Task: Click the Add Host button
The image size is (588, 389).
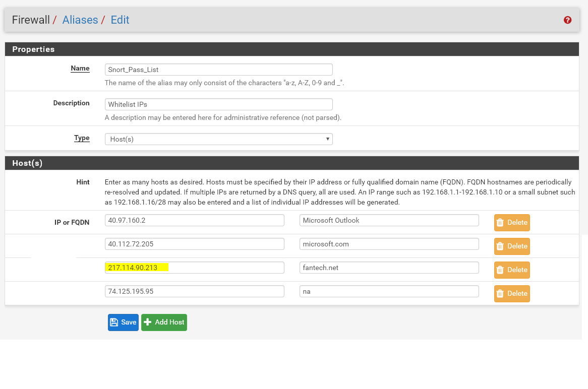Action: coord(164,322)
